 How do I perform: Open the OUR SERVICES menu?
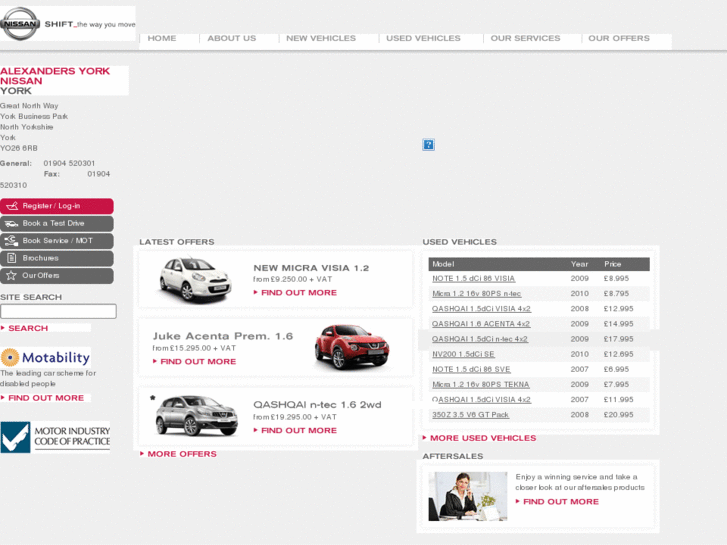pos(525,38)
